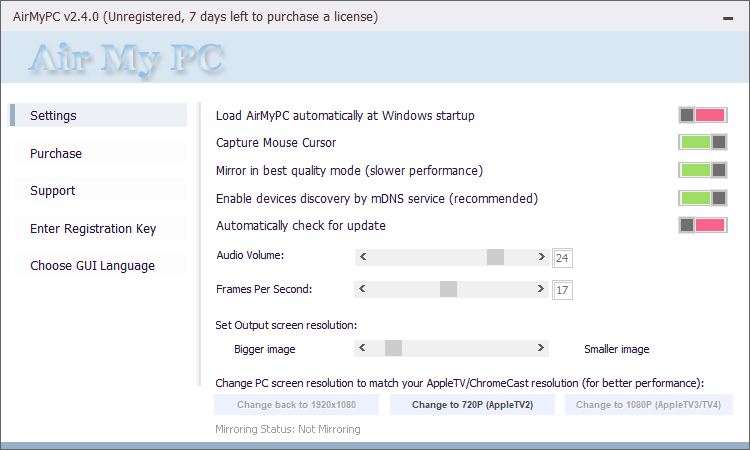Viewport: 750px width, 450px height.
Task: Turn off mDNS devices discovery switch
Action: click(x=703, y=198)
